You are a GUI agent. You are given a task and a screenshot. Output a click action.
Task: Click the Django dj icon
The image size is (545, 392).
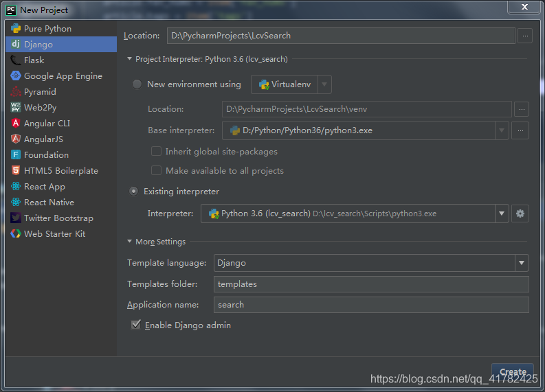click(16, 44)
